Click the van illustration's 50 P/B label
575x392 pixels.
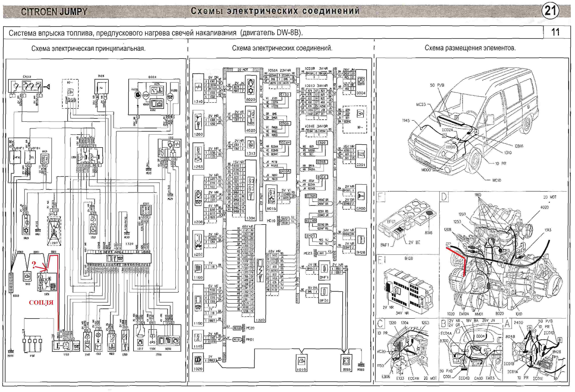point(437,85)
